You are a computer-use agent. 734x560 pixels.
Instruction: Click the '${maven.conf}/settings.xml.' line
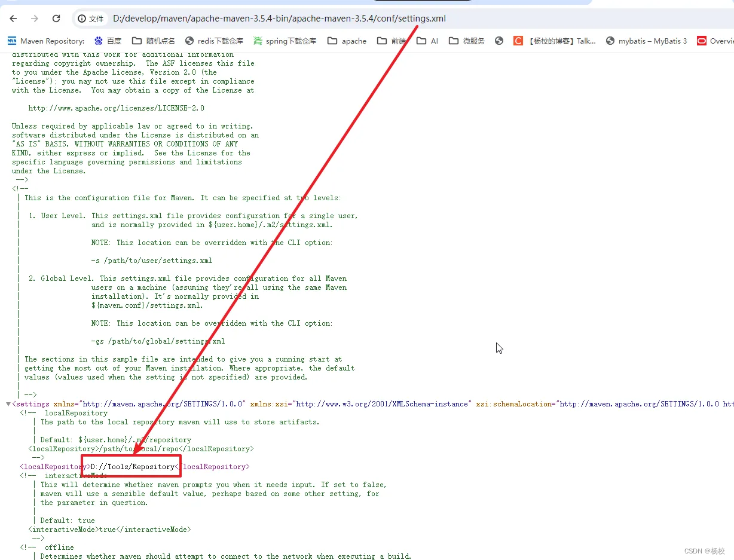point(148,305)
